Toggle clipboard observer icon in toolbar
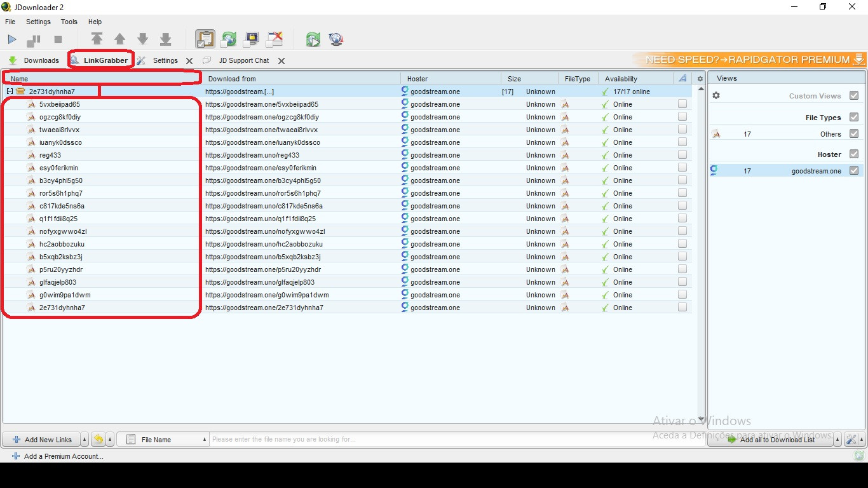The width and height of the screenshot is (868, 488). (205, 39)
